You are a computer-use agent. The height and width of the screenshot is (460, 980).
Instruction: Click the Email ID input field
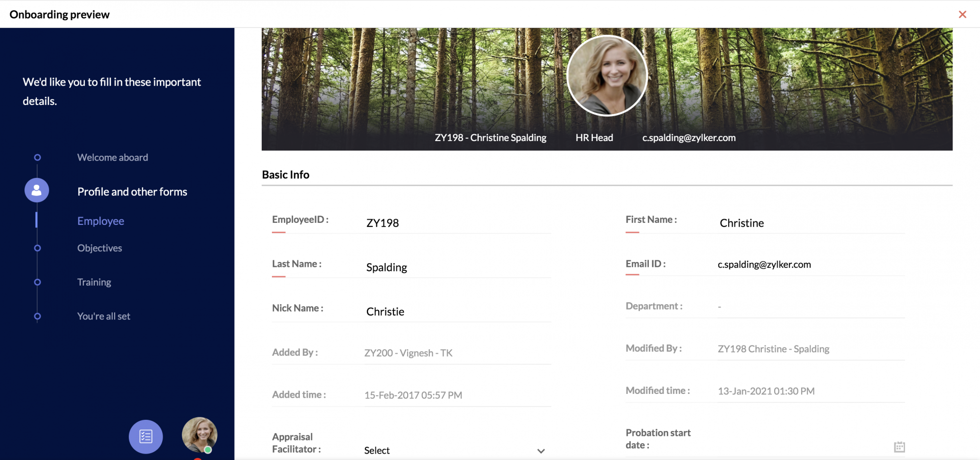[x=811, y=265]
